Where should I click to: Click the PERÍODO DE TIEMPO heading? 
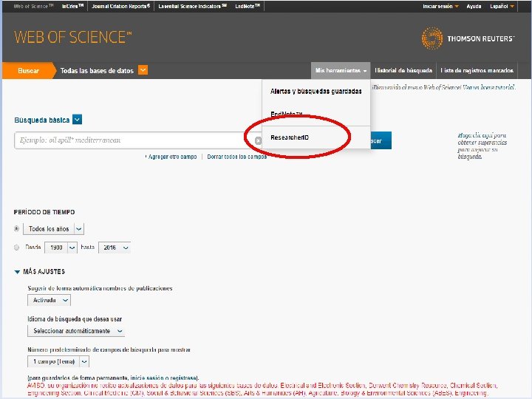[44, 212]
